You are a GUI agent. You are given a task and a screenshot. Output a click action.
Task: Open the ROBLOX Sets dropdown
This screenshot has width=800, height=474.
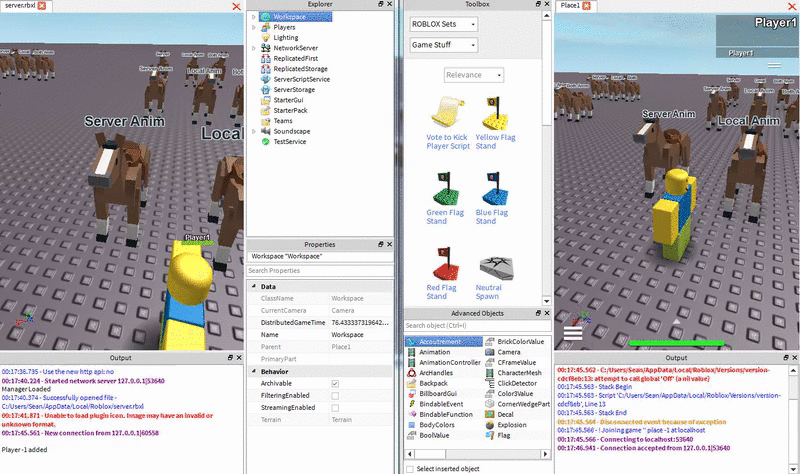(443, 24)
